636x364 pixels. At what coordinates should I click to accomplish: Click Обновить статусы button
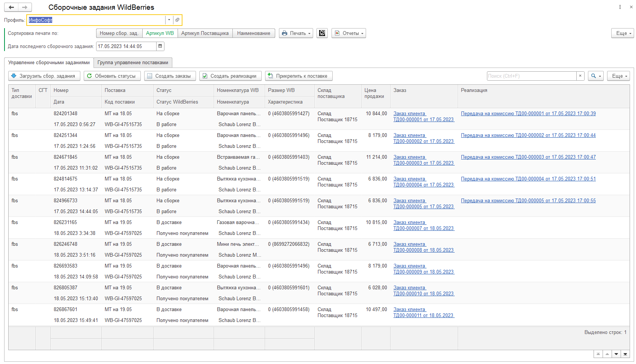pos(112,76)
